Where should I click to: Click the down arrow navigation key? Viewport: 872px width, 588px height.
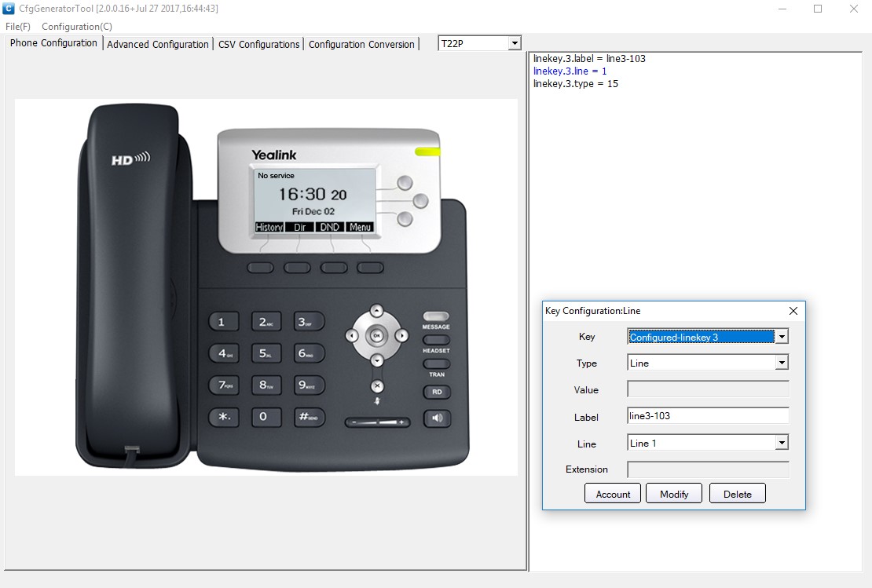(x=377, y=360)
